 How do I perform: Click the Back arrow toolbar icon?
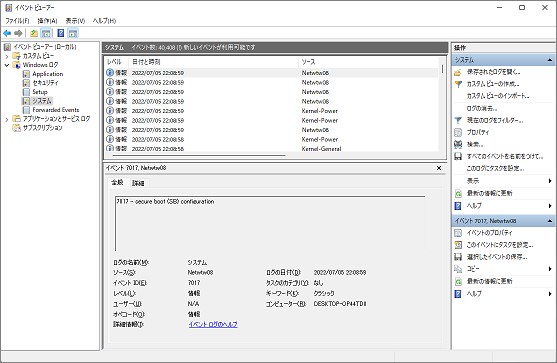point(7,33)
